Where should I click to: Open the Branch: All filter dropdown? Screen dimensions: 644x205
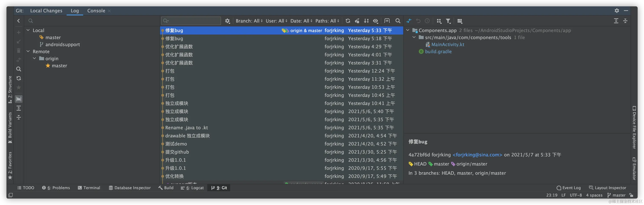pos(249,21)
